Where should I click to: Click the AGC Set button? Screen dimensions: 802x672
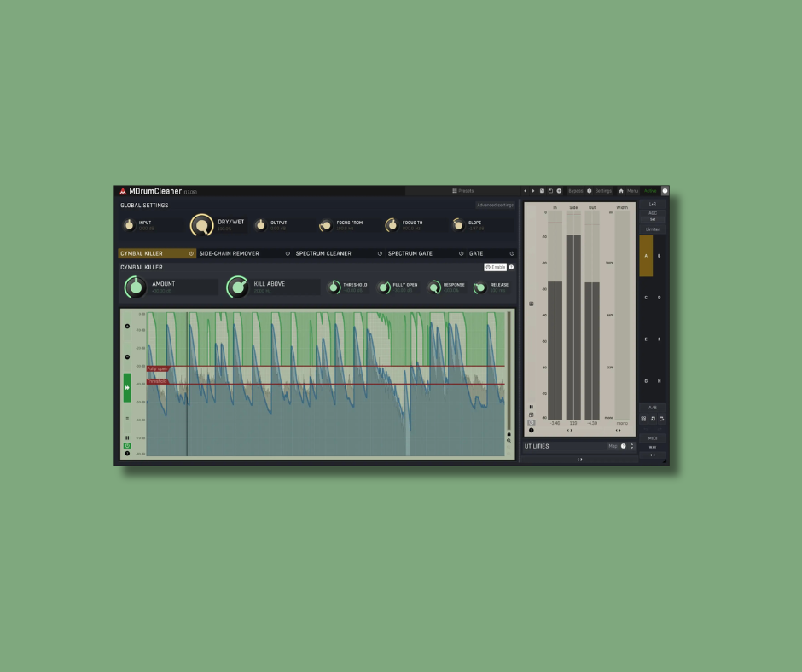click(653, 219)
